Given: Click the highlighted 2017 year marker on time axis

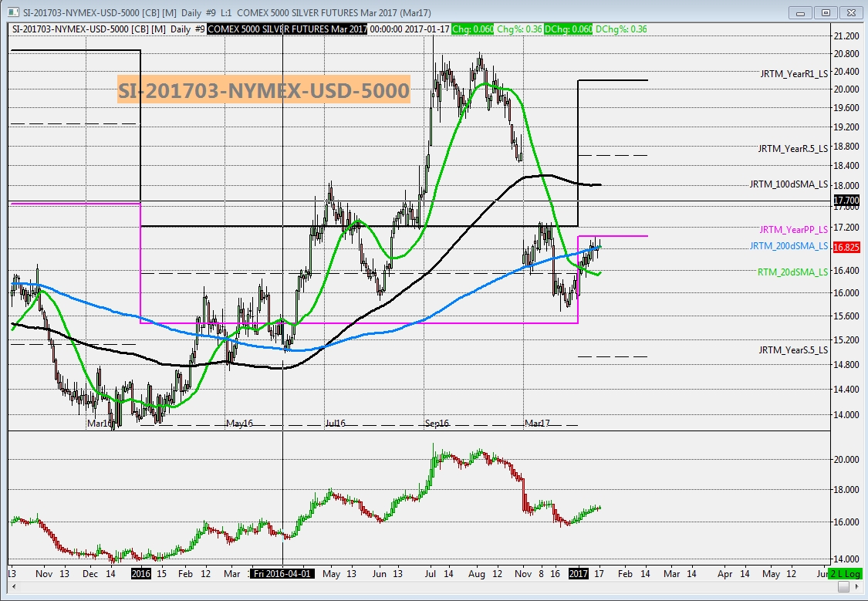Looking at the screenshot, I should [x=579, y=574].
